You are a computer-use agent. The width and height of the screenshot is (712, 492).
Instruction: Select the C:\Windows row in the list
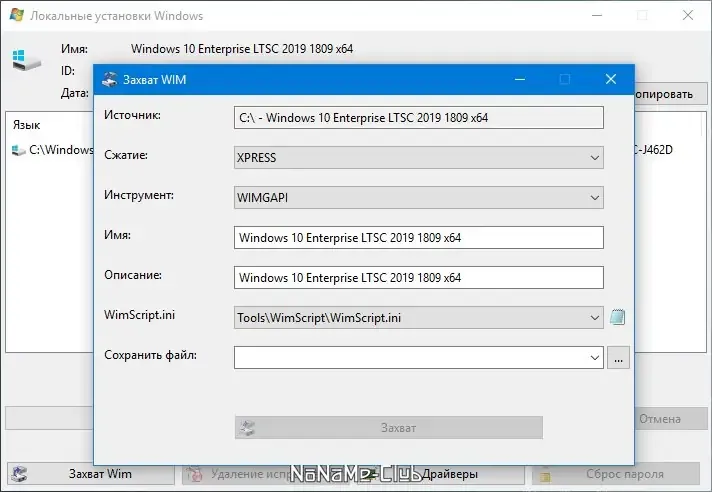click(x=52, y=150)
